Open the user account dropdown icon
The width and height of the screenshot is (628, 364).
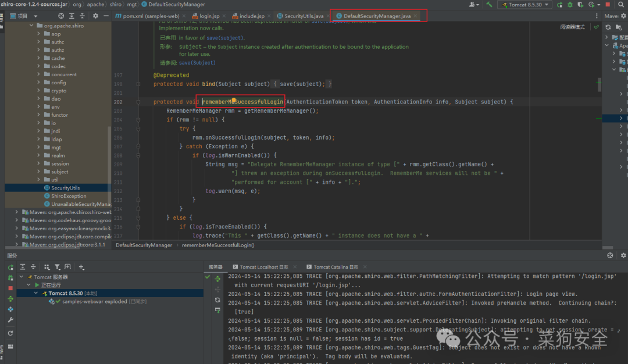tap(474, 5)
